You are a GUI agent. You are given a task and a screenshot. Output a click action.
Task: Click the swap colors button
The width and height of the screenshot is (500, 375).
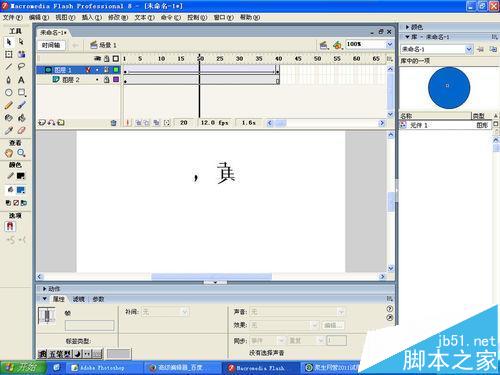point(24,203)
